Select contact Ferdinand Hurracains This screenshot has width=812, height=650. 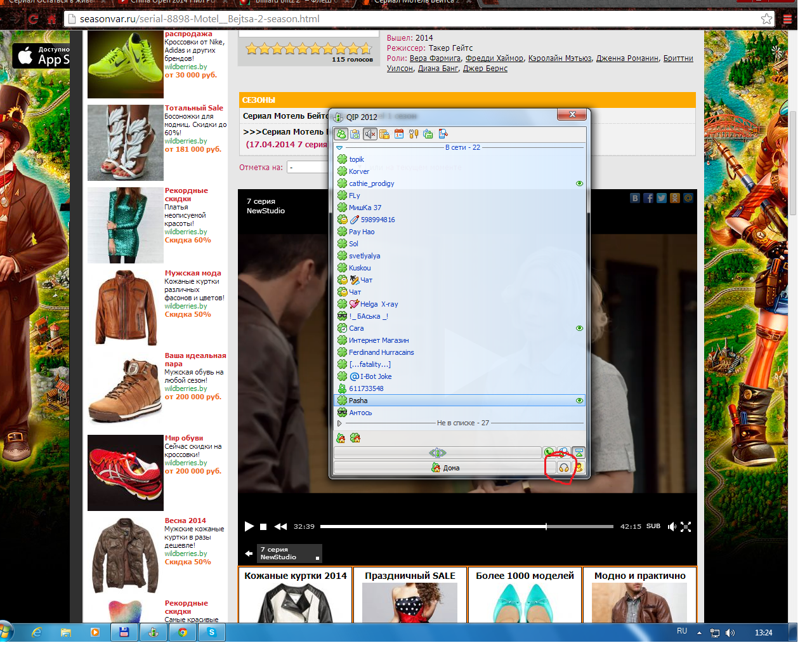pyautogui.click(x=459, y=352)
